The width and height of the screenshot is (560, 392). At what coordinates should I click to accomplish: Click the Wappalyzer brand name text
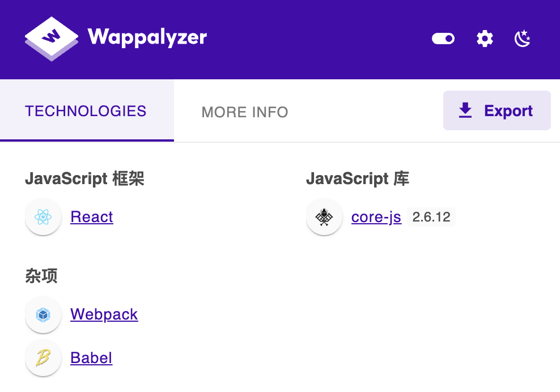coord(147,37)
